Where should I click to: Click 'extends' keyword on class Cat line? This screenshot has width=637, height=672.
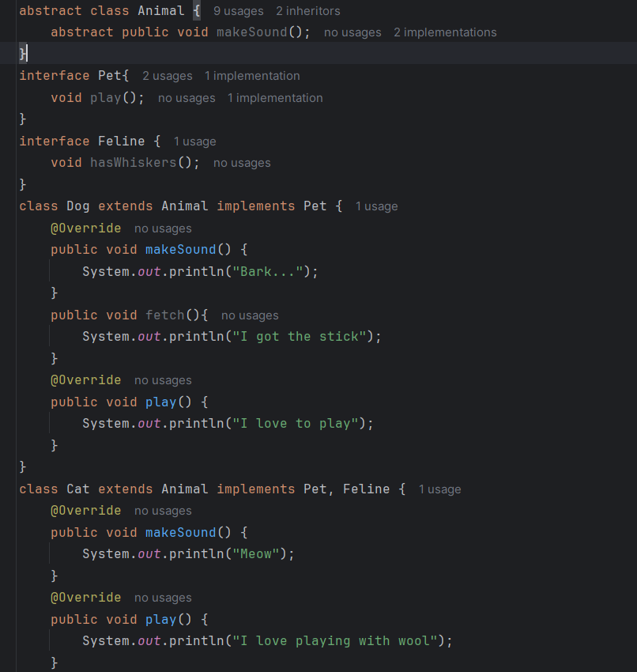[126, 489]
